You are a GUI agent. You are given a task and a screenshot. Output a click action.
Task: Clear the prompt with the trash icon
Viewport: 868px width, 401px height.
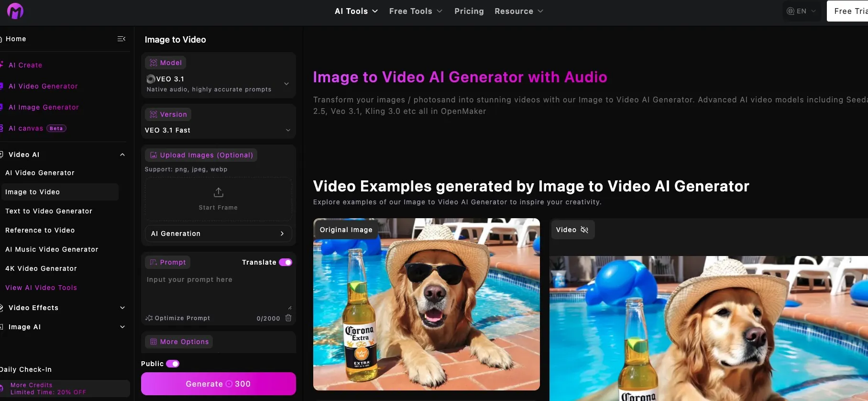288,318
